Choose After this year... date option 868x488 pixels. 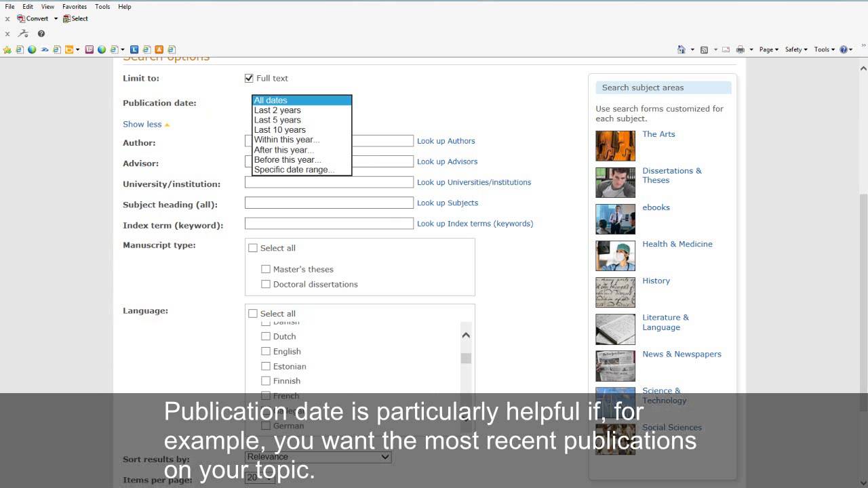click(302, 150)
